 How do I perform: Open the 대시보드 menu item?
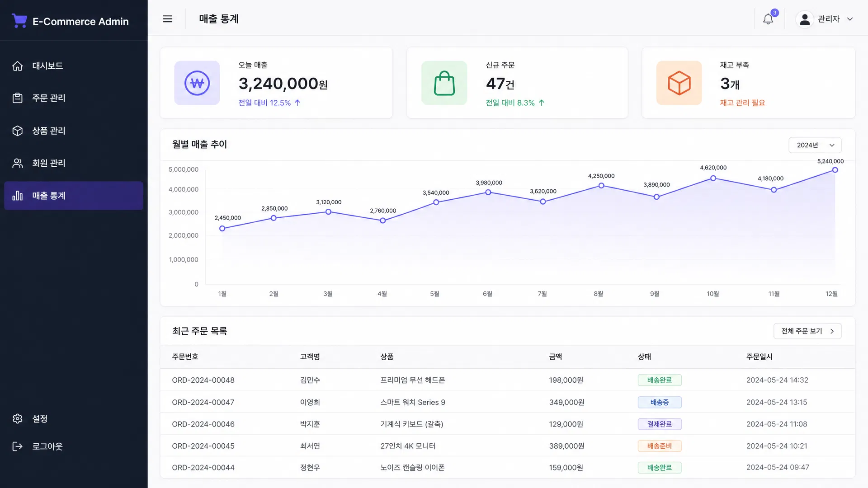point(74,66)
